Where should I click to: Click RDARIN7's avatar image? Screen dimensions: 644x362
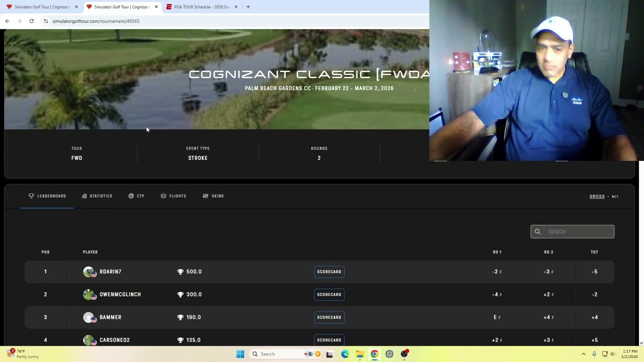(90, 272)
